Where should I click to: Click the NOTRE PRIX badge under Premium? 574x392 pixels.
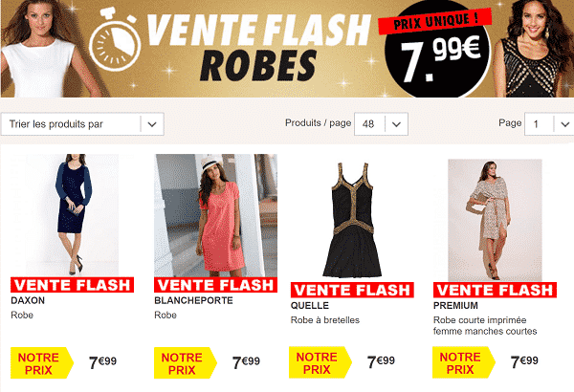[x=463, y=362]
